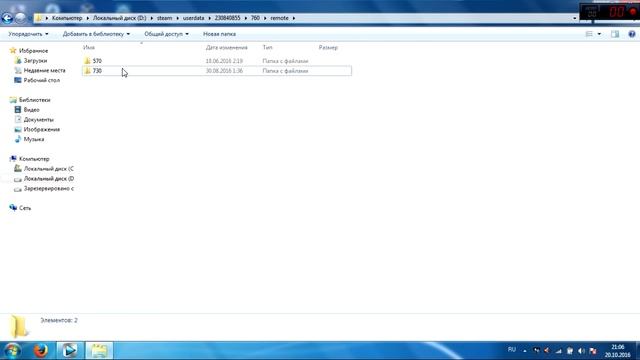Viewport: 640px width, 360px height.
Task: Click the 570 folder name
Action: pyautogui.click(x=97, y=61)
